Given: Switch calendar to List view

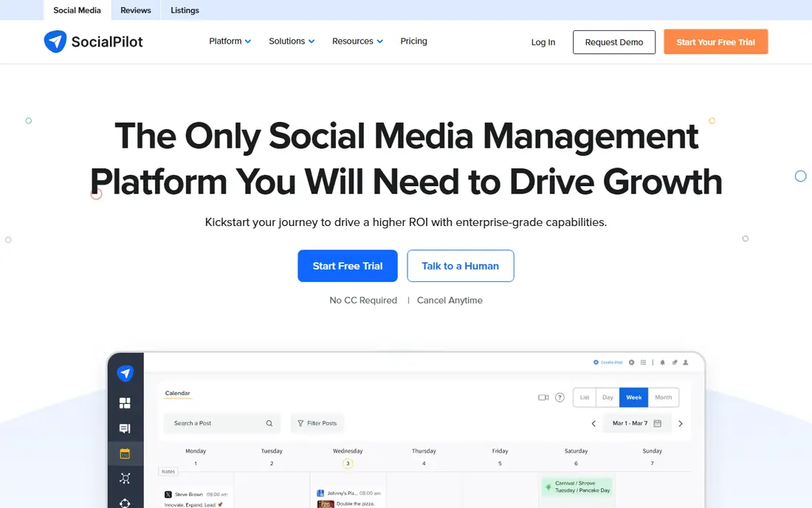Looking at the screenshot, I should pos(585,397).
